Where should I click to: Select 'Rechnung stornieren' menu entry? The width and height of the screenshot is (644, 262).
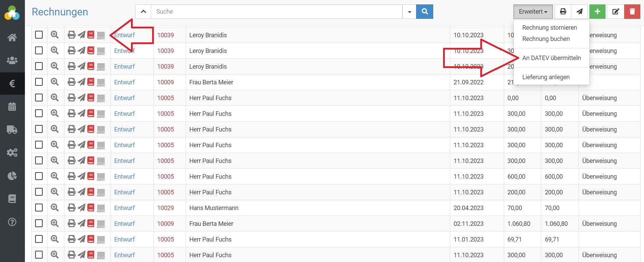(x=550, y=28)
